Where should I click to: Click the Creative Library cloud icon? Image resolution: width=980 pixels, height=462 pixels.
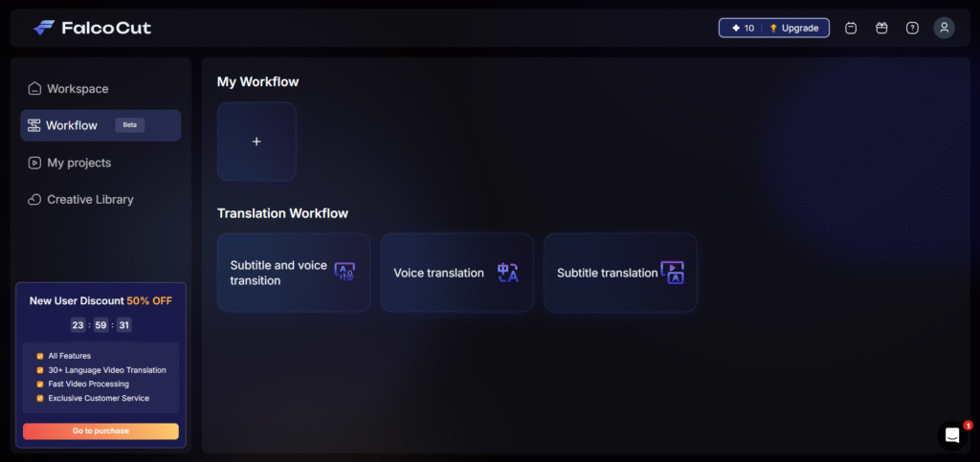pos(34,200)
